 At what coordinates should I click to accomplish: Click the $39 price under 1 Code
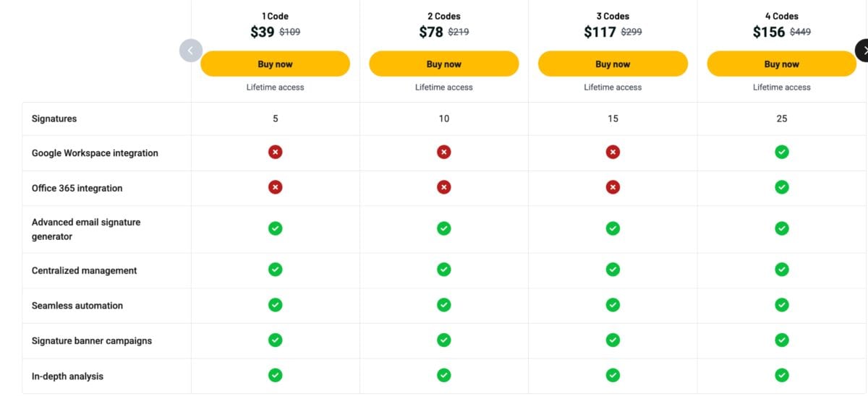[x=263, y=32]
